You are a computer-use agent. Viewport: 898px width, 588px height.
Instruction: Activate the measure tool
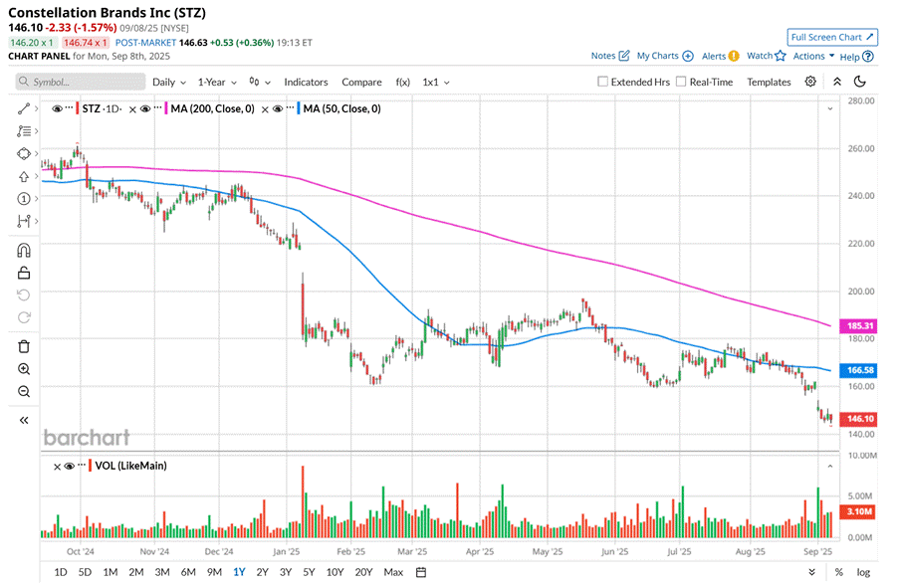tap(24, 221)
